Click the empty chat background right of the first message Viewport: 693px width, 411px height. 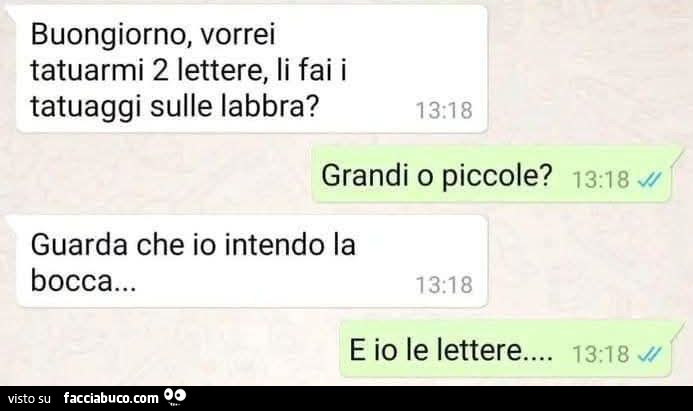[x=588, y=71]
